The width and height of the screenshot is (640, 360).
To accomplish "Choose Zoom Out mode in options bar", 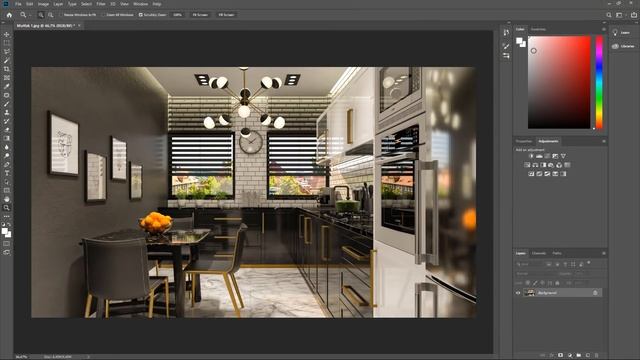I will [x=51, y=15].
